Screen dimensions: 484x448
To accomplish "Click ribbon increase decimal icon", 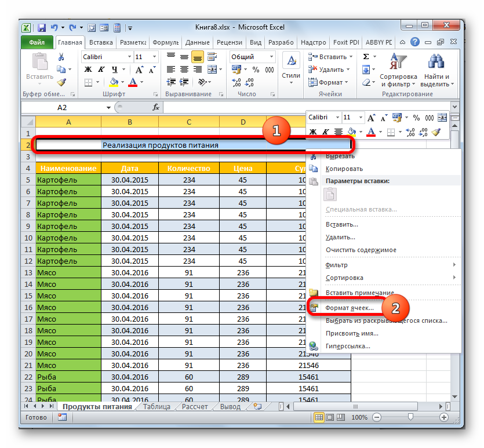I will tap(236, 82).
